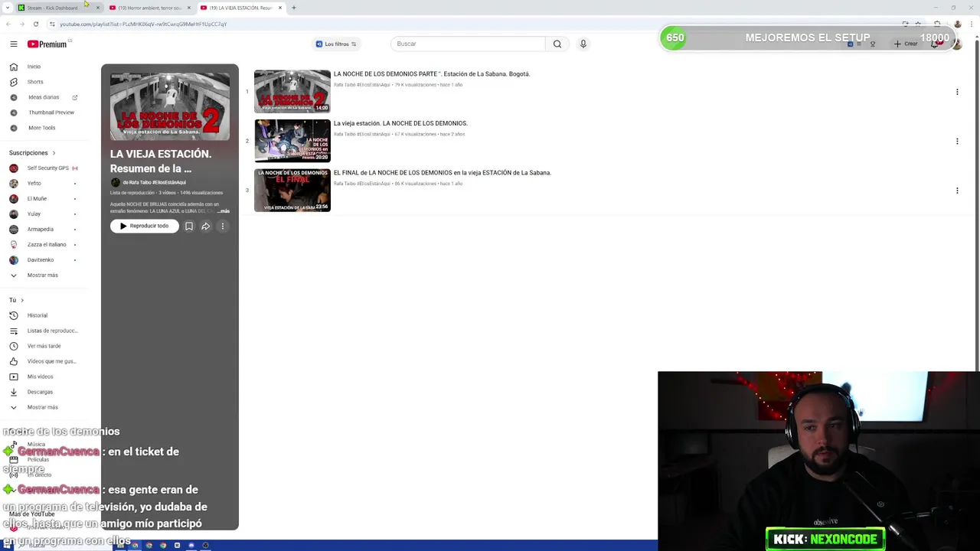Screen dimensions: 980x551
Task: Open the tab search dropdown arrow
Action: pos(7,8)
